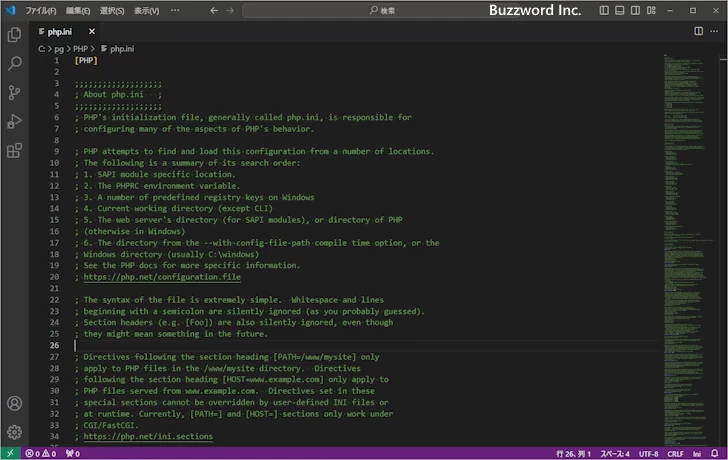This screenshot has width=728, height=460.
Task: Click the '; About php.ini' comment line
Action: 118,95
